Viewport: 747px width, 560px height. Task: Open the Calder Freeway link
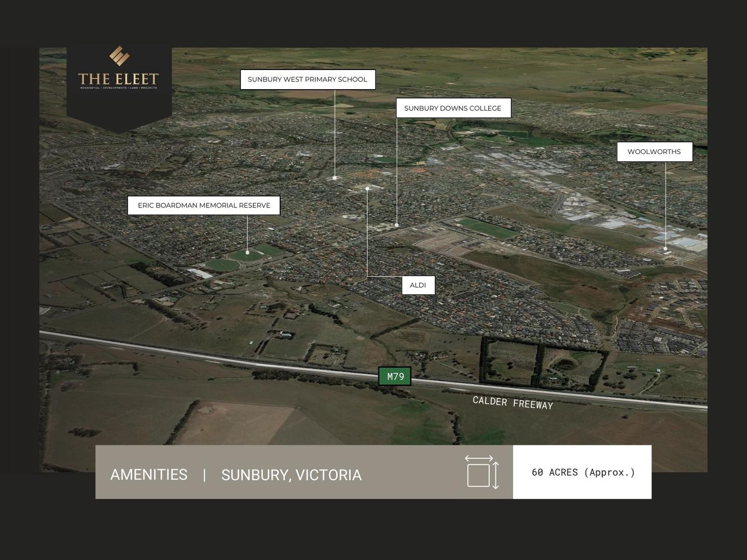513,402
